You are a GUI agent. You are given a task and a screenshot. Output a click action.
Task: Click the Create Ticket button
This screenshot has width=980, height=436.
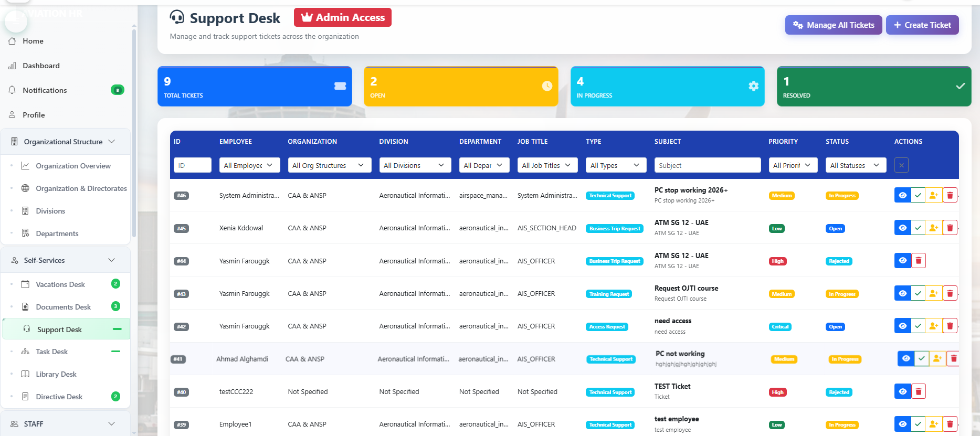[922, 25]
